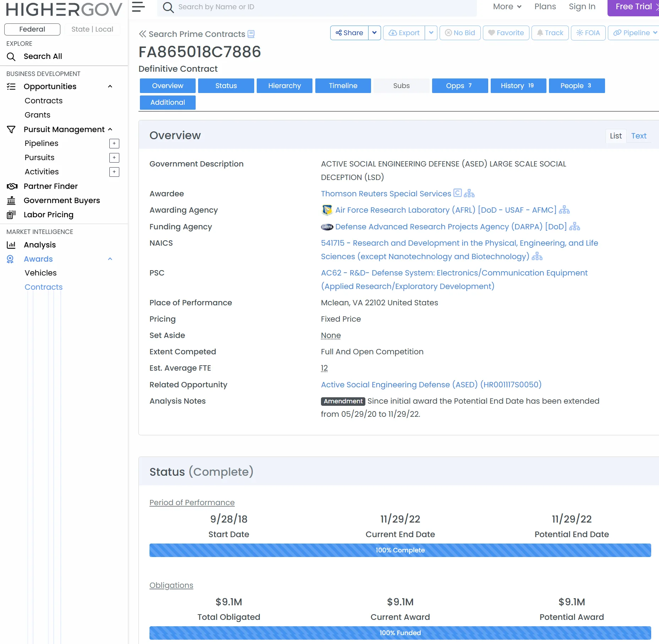Click the search magnifier icon
Image resolution: width=659 pixels, height=644 pixels.
[168, 7]
